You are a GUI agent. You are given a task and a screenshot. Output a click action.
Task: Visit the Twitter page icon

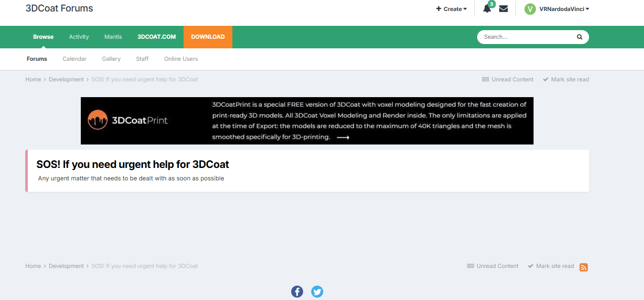(x=317, y=291)
